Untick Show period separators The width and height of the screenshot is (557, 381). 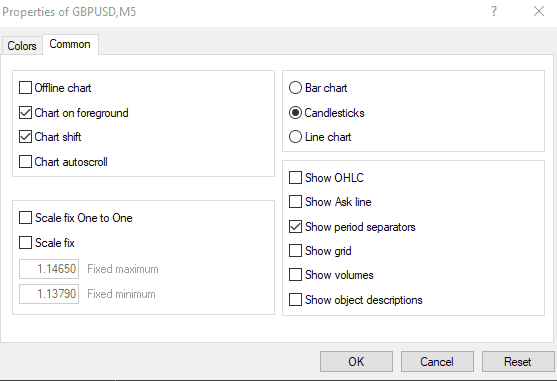coord(295,227)
